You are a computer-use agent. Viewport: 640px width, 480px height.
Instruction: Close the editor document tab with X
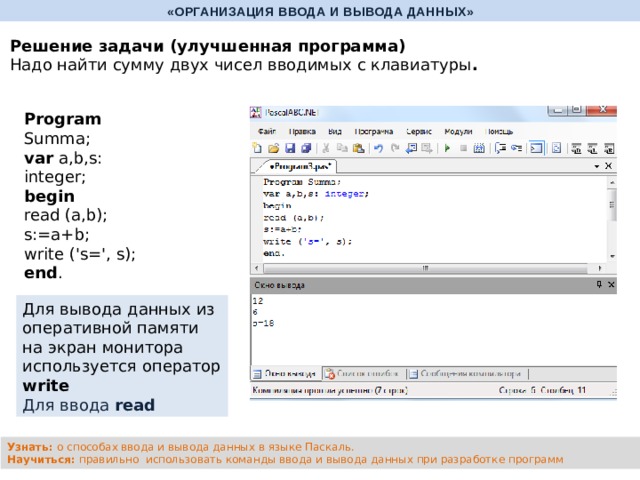tap(608, 166)
